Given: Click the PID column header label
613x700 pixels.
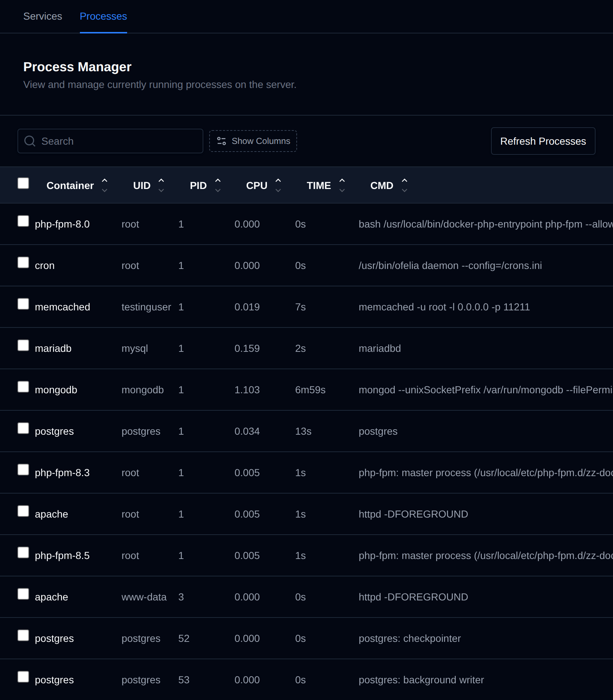Looking at the screenshot, I should [x=198, y=186].
